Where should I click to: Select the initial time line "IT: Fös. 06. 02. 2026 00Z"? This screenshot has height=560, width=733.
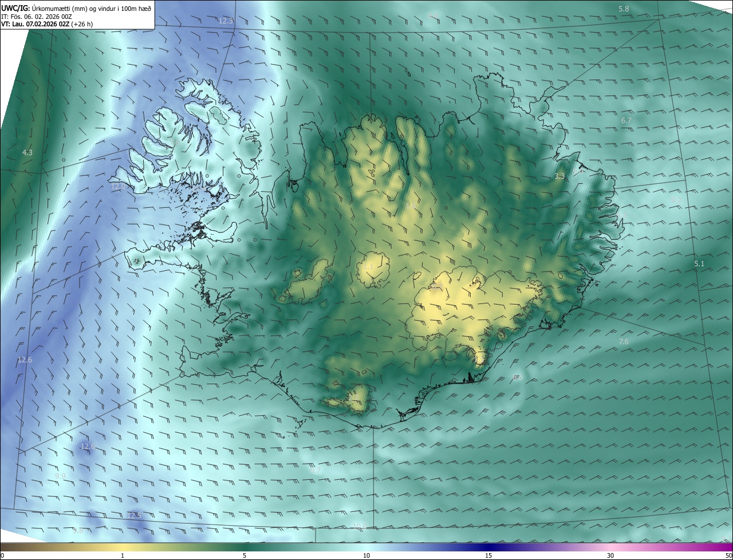[x=37, y=16]
